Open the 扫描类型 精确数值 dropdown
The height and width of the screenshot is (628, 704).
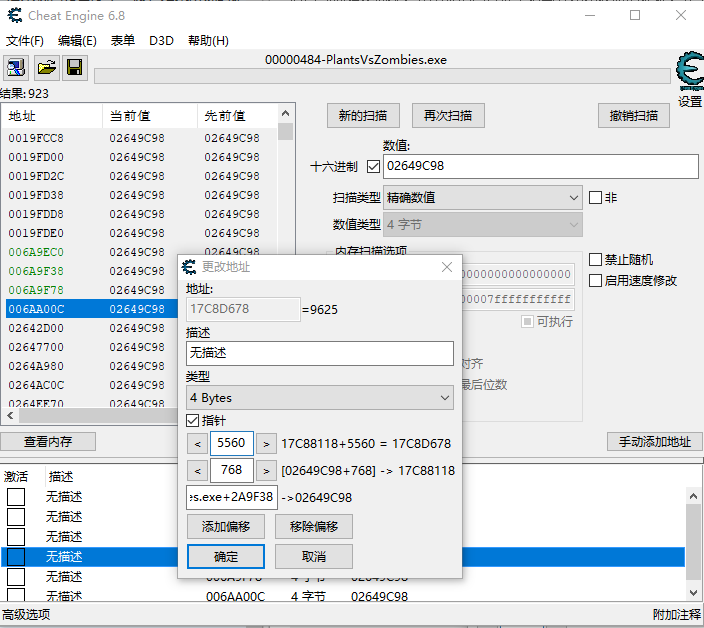tap(483, 198)
